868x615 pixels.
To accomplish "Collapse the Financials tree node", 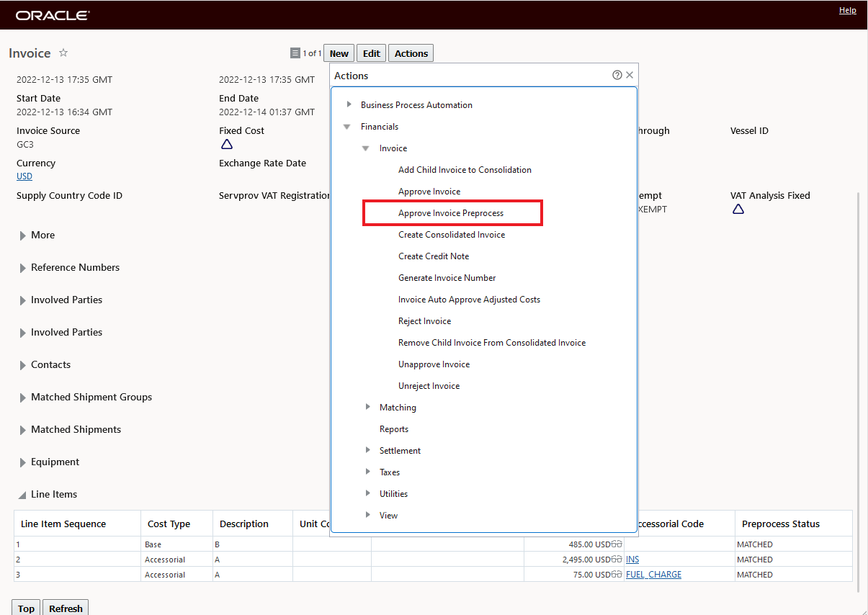I will pyautogui.click(x=348, y=127).
